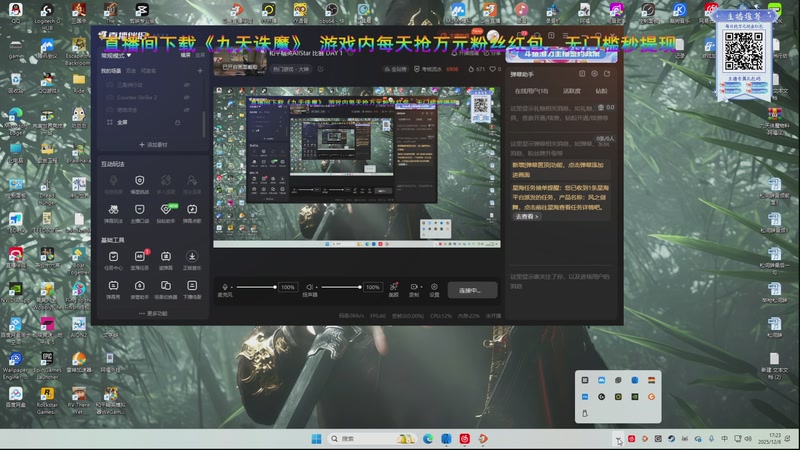This screenshot has height=450, width=800.
Task: Switch to the 钻粉 tab
Action: coord(602,91)
